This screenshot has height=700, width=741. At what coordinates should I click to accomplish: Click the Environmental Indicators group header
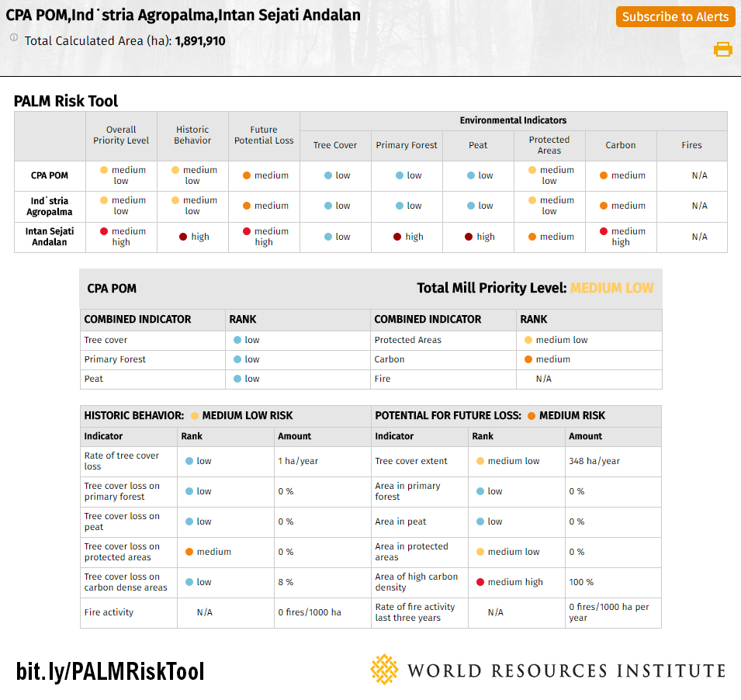pos(513,120)
